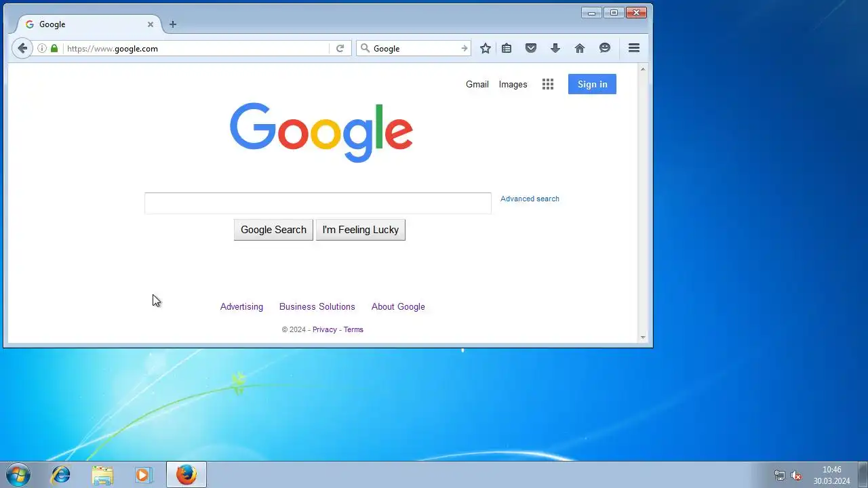Open Images link
This screenshot has height=488, width=868.
coord(513,84)
